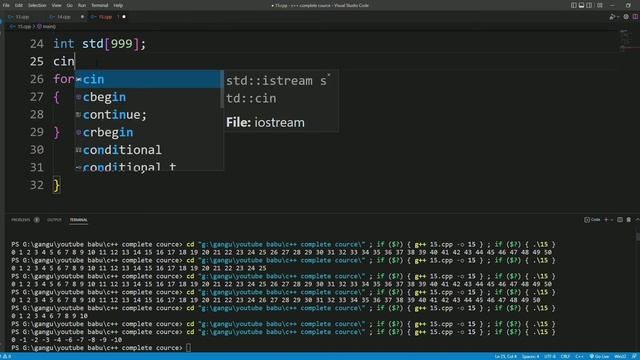This screenshot has height=360, width=640.
Task: Expand the launch profile dropdown arrow
Action: [x=611, y=220]
